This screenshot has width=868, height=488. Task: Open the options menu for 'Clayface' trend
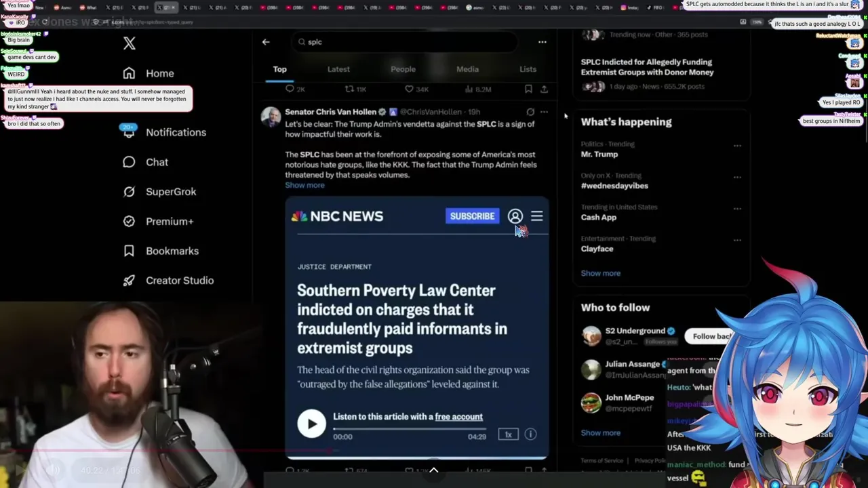(737, 241)
